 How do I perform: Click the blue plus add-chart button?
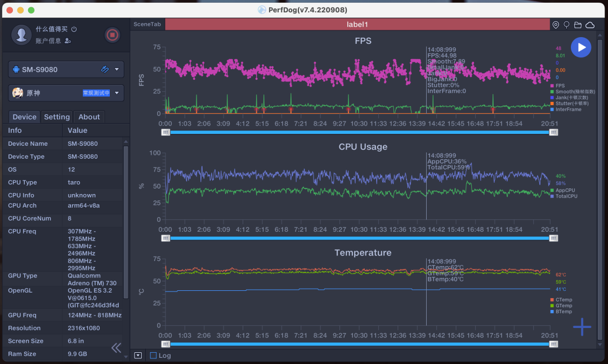[x=582, y=327]
